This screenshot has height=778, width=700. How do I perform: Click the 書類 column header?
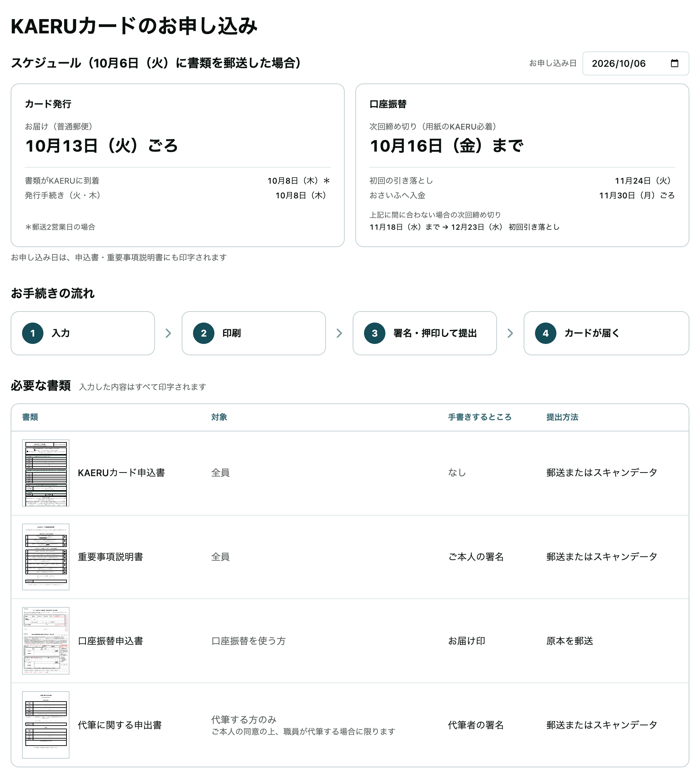point(30,417)
